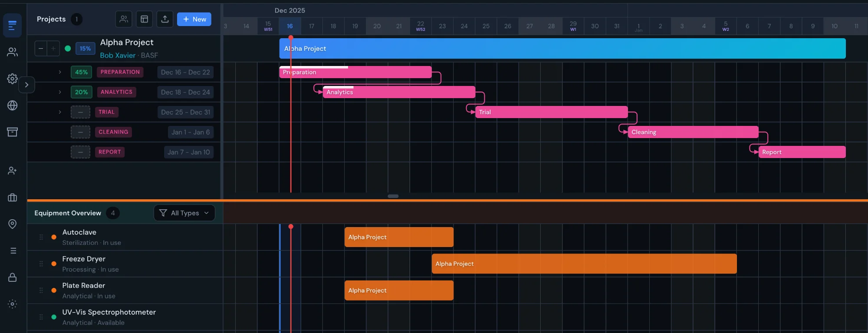This screenshot has height=333, width=868.
Task: Click the New project button
Action: [x=194, y=19]
